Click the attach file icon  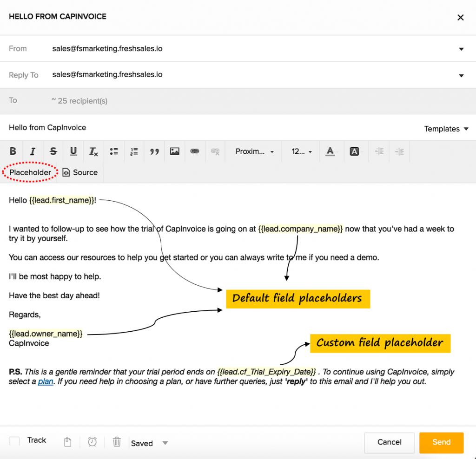[x=68, y=442]
